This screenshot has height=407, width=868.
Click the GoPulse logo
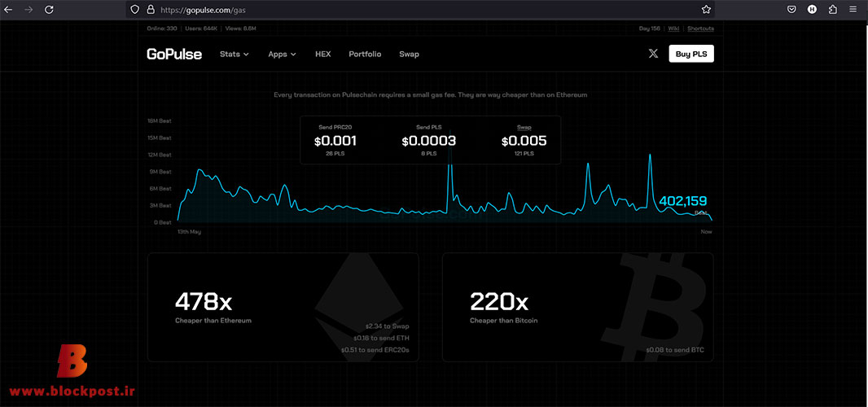click(x=174, y=55)
